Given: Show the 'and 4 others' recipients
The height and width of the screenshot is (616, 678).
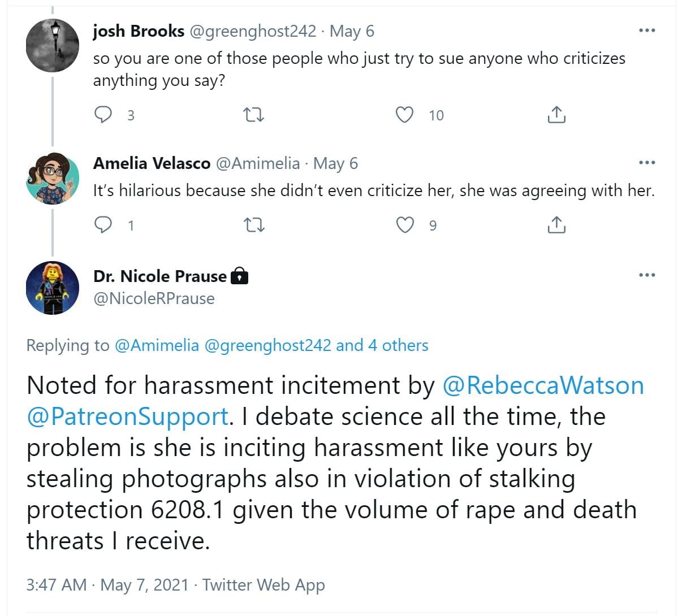Looking at the screenshot, I should click(382, 345).
